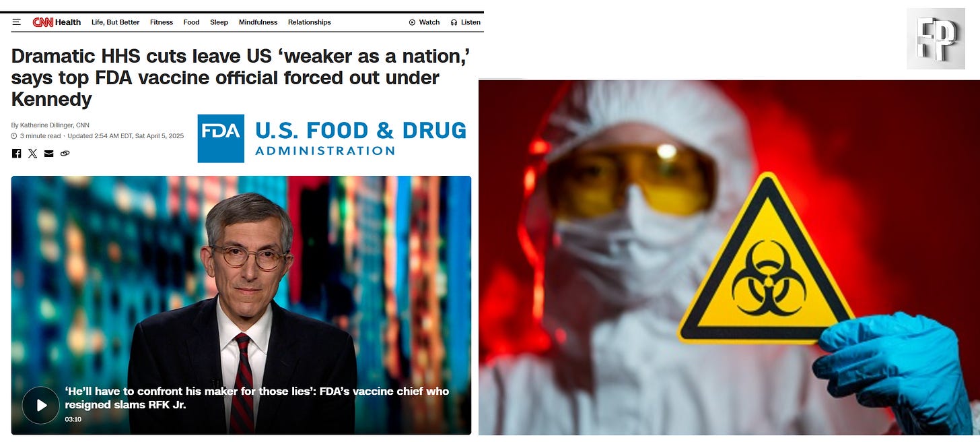
Task: Copy article link icon
Action: [x=65, y=154]
